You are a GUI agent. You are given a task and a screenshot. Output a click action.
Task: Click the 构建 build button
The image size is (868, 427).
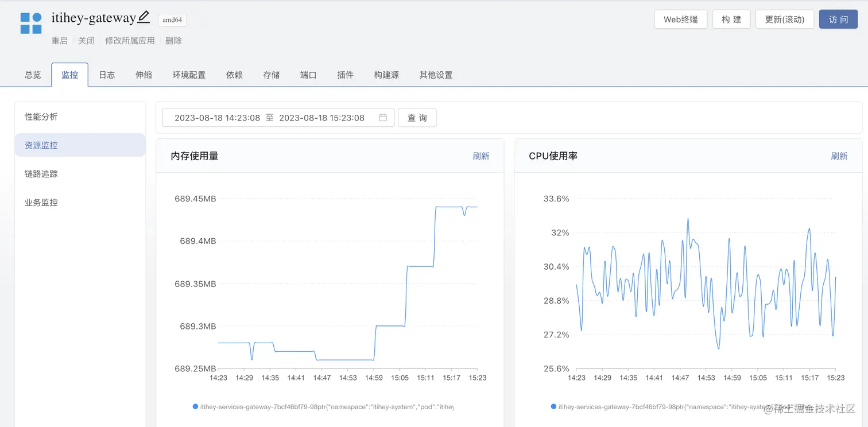coord(731,20)
